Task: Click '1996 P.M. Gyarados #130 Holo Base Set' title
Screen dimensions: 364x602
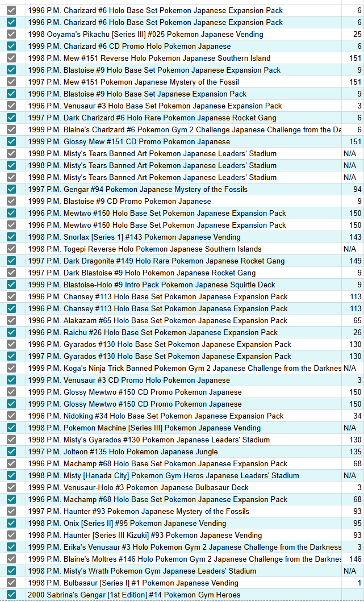Action: pyautogui.click(x=160, y=344)
